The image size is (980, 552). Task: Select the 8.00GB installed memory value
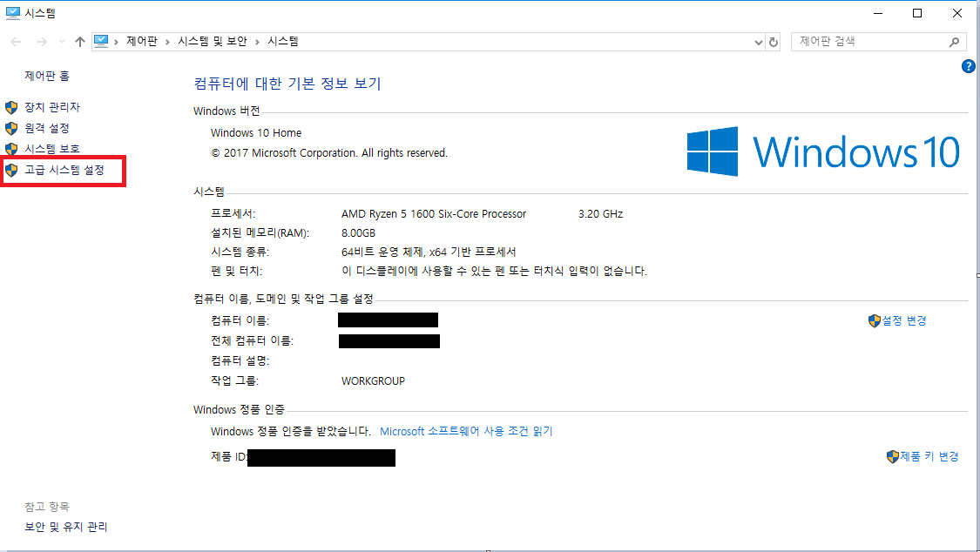[358, 233]
